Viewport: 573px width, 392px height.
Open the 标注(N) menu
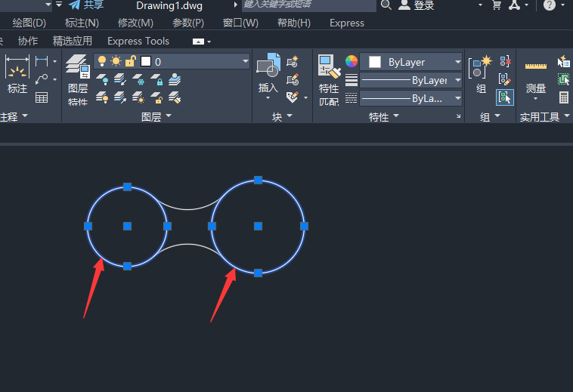(x=82, y=23)
